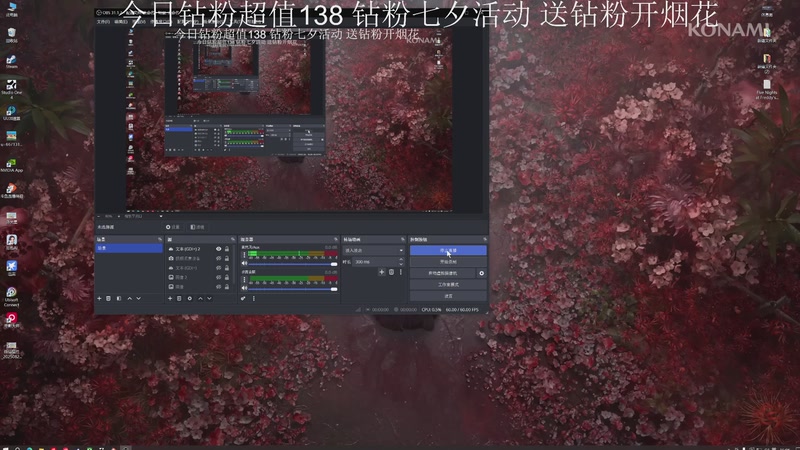800x450 pixels.
Task: Move the selected scene up
Action: click(130, 298)
